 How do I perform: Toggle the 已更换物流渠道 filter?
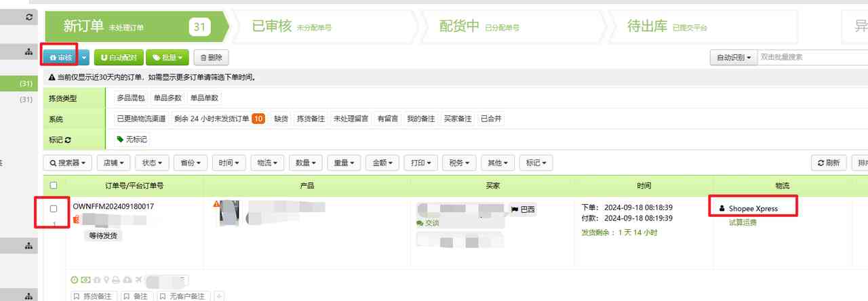pyautogui.click(x=141, y=119)
